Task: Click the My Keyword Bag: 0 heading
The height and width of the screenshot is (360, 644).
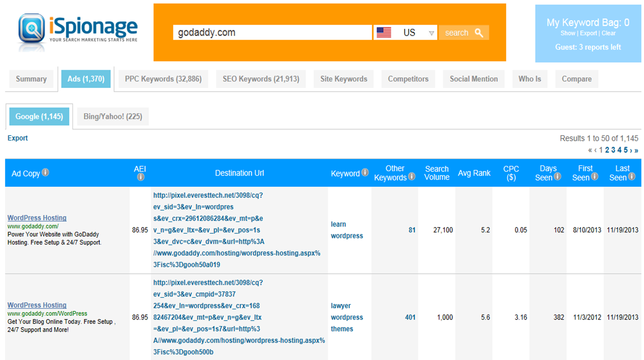Action: click(x=588, y=22)
